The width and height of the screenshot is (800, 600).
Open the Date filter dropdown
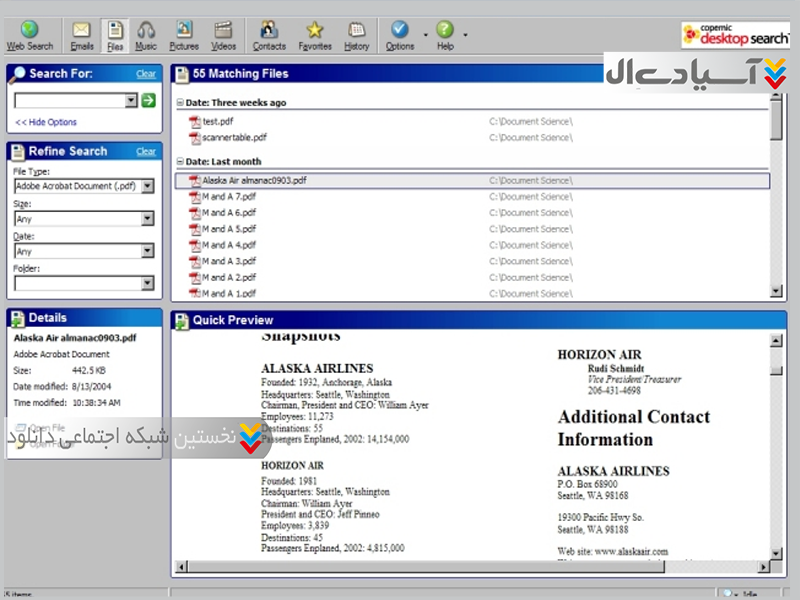[x=147, y=251]
